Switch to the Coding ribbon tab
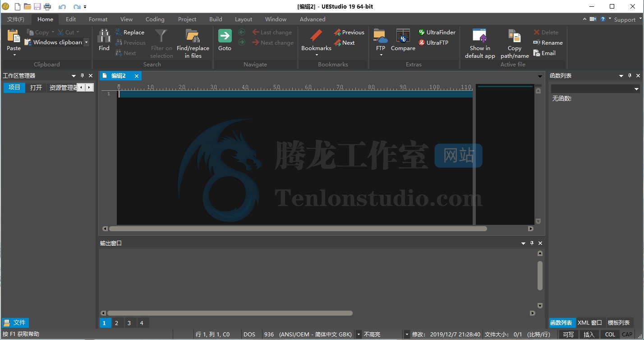Image resolution: width=644 pixels, height=340 pixels. 155,19
